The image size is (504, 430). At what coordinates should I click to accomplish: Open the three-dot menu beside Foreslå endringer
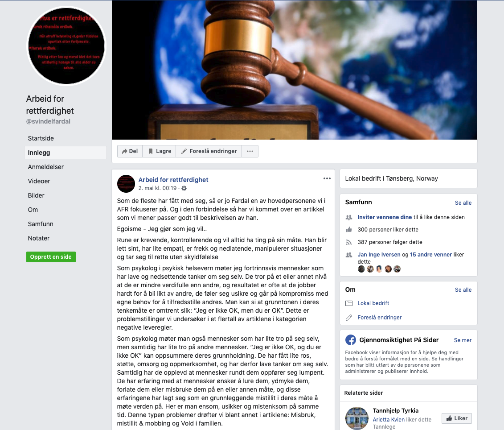pyautogui.click(x=250, y=151)
